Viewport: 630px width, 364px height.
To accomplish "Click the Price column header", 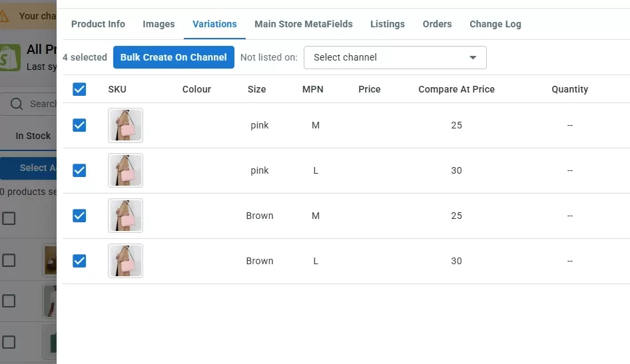I will click(x=369, y=89).
